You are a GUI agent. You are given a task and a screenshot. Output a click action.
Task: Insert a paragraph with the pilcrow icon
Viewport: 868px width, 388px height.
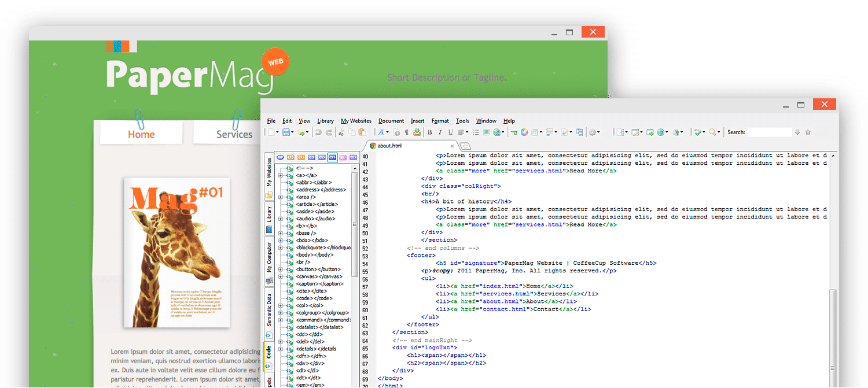click(406, 132)
